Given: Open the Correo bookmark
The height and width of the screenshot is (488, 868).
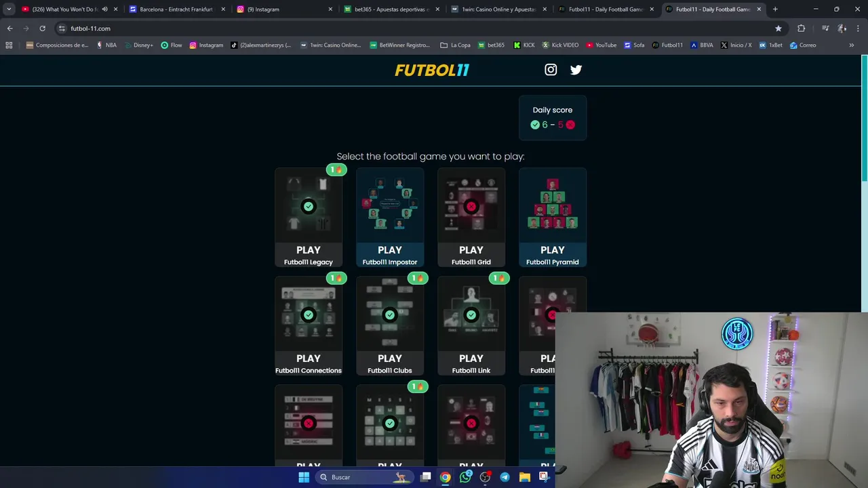Looking at the screenshot, I should click(x=803, y=45).
